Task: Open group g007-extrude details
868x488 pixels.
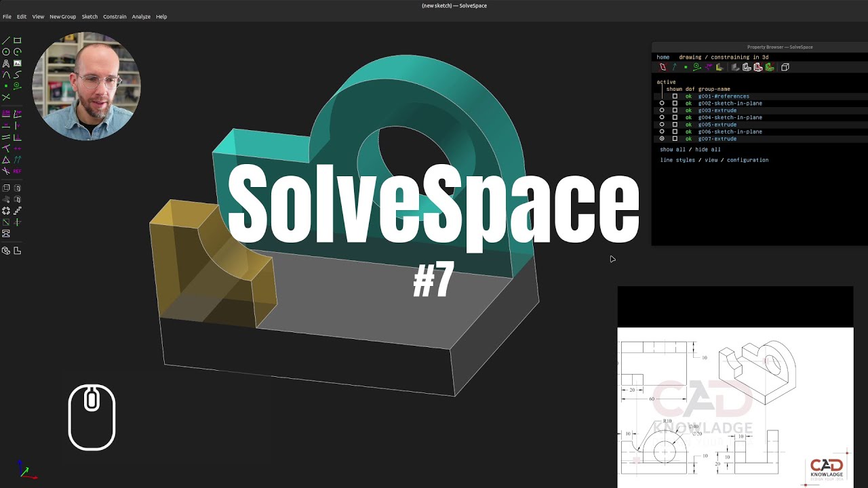Action: (717, 138)
